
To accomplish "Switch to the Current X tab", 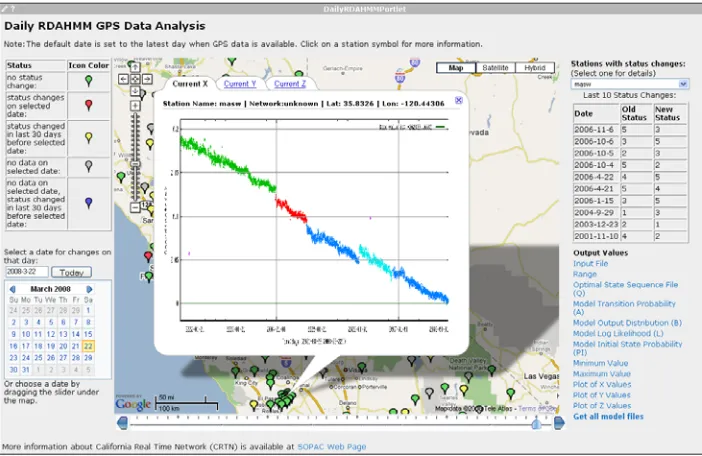I will (190, 84).
